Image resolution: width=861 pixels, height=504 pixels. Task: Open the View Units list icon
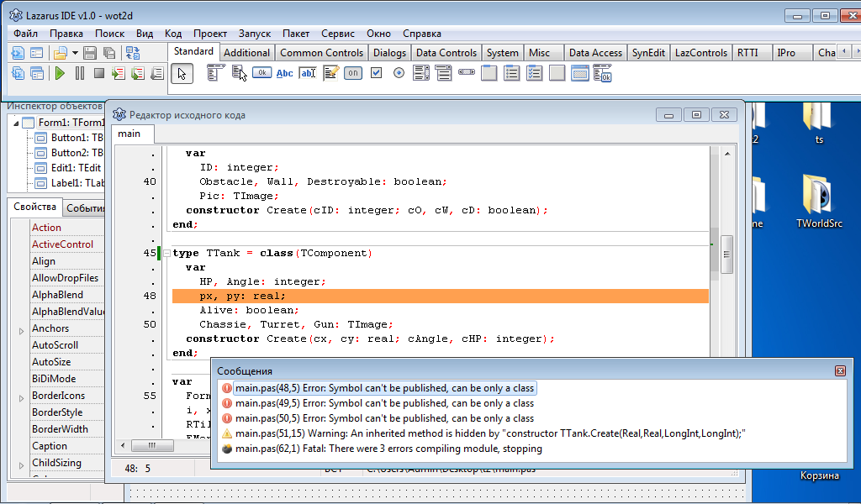[18, 73]
